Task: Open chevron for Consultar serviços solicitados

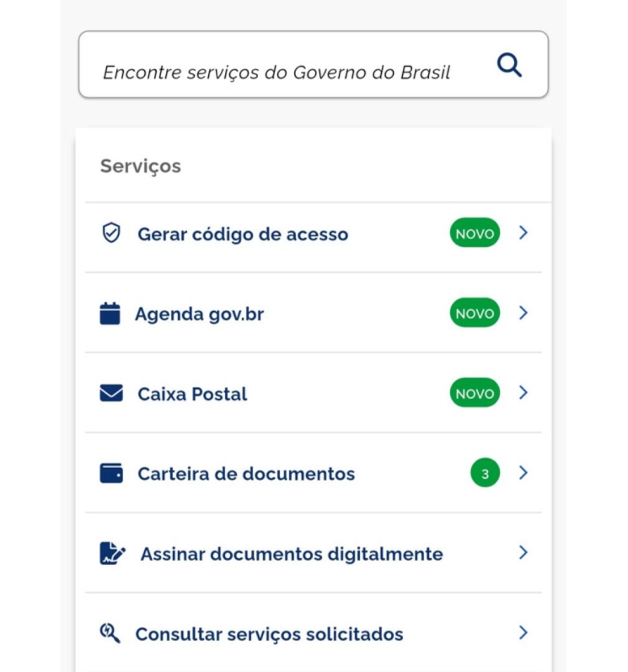Action: pyautogui.click(x=523, y=632)
